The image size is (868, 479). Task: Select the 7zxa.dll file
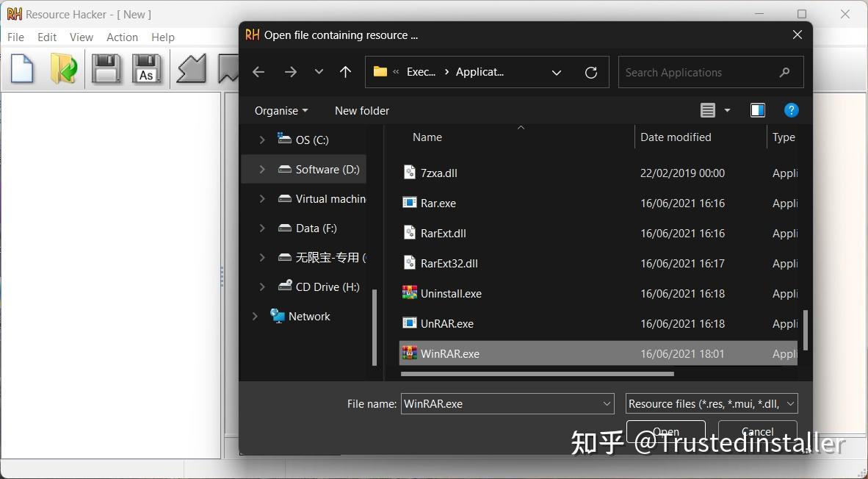438,173
